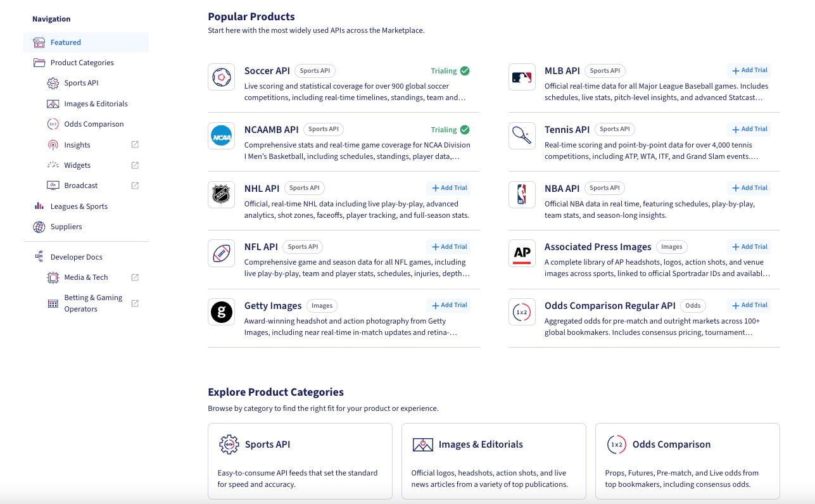Viewport: 815px width, 504px height.
Task: Click the Odds Comparison sidebar icon
Action: point(53,124)
